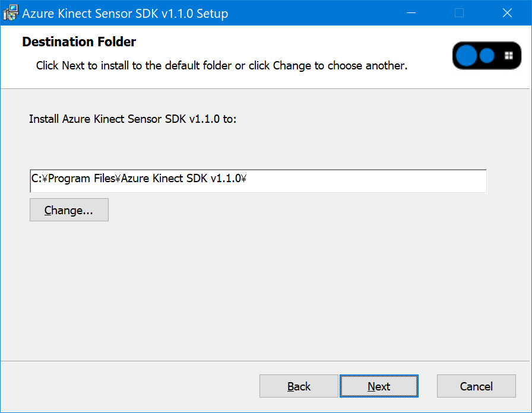Image resolution: width=532 pixels, height=413 pixels.
Task: Click the installer icon in the title bar
Action: [x=11, y=12]
